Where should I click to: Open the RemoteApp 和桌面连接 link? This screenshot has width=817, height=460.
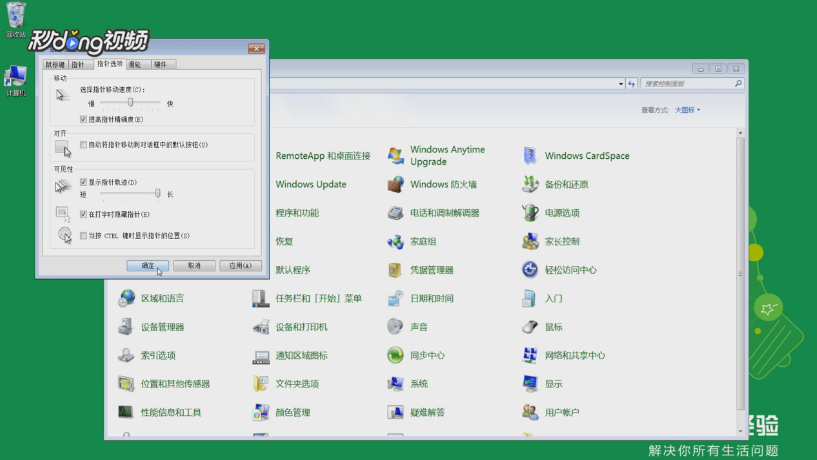point(323,156)
